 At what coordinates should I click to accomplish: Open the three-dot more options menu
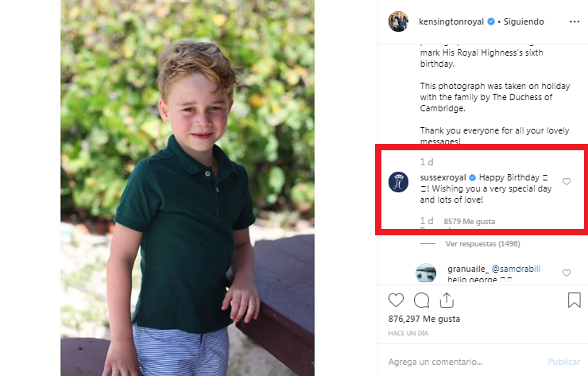[x=574, y=21]
